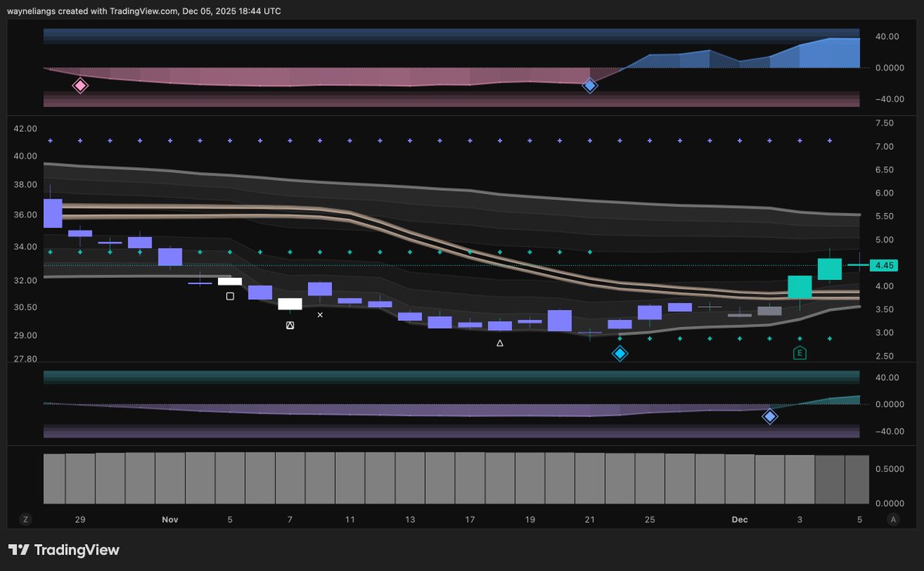Click the 36.00 label on left price scale

(x=26, y=215)
